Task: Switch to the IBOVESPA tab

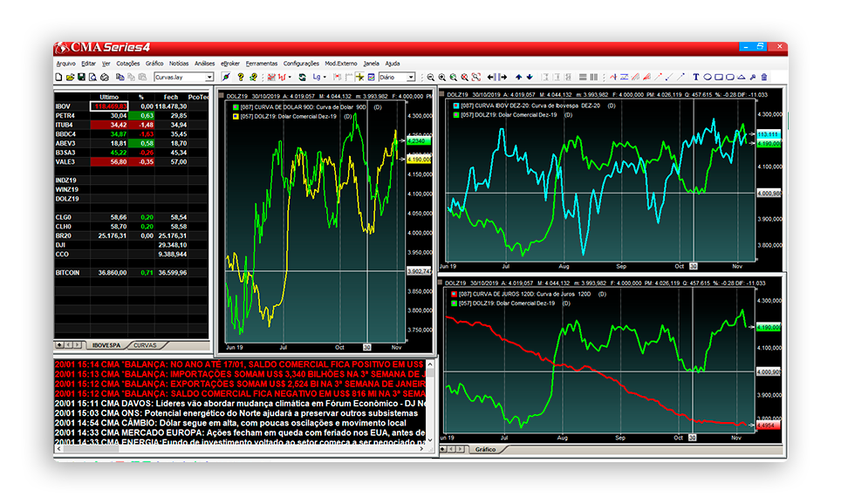Action: tap(106, 345)
